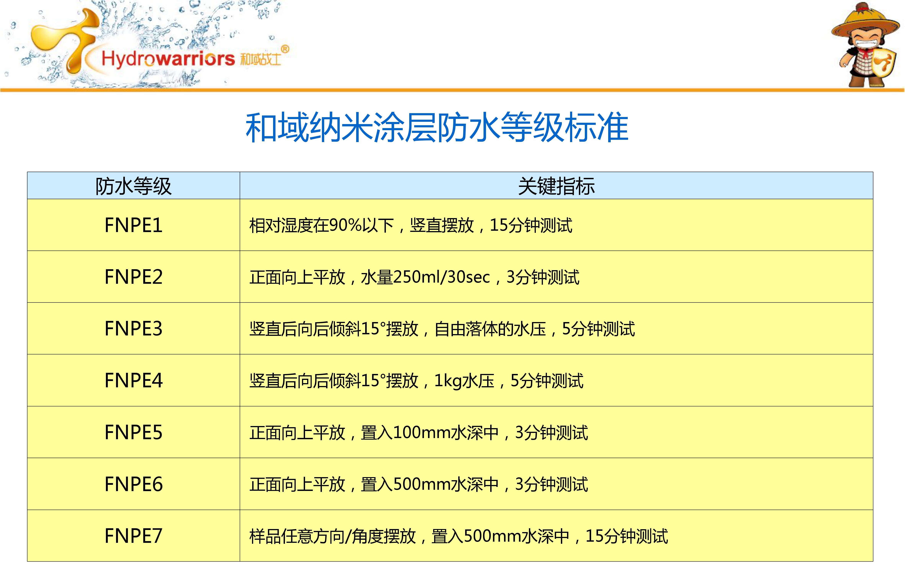Click the description containing 自由落体的水压
Viewport: 905px width, 588px height.
tap(442, 329)
